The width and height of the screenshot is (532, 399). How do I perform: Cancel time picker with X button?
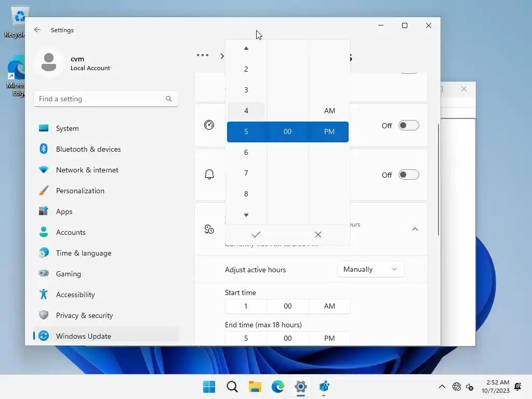pos(318,234)
